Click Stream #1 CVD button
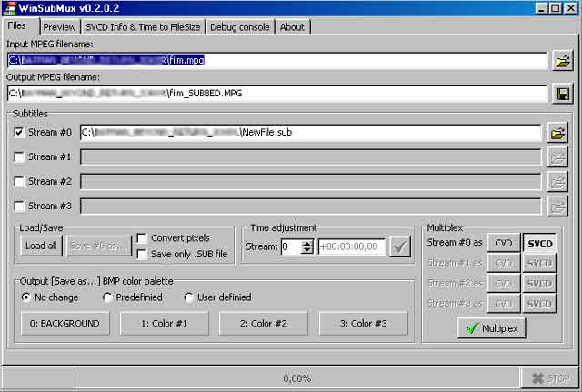The width and height of the screenshot is (582, 392). tap(504, 263)
